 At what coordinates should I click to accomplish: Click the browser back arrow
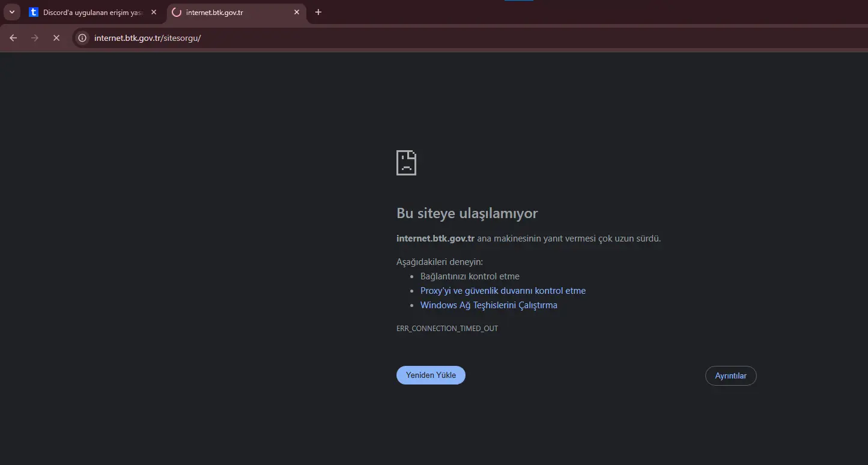[x=13, y=38]
